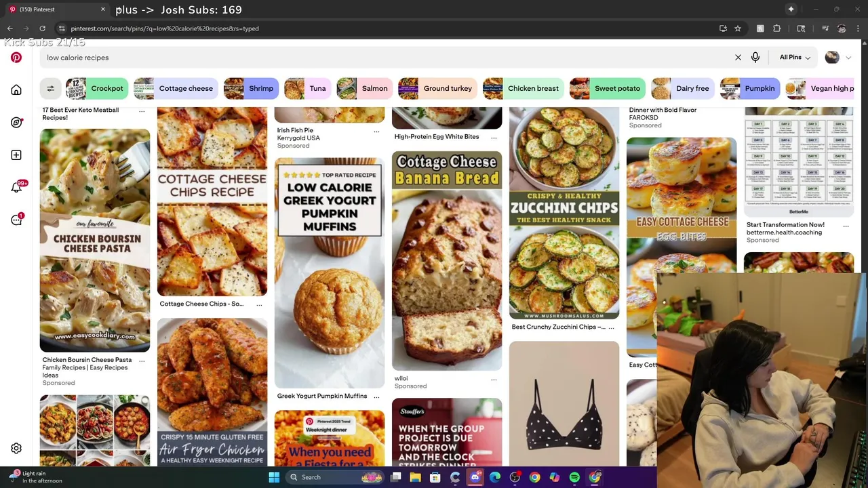Open the Chrome media controls icon
The width and height of the screenshot is (868, 488).
825,28
